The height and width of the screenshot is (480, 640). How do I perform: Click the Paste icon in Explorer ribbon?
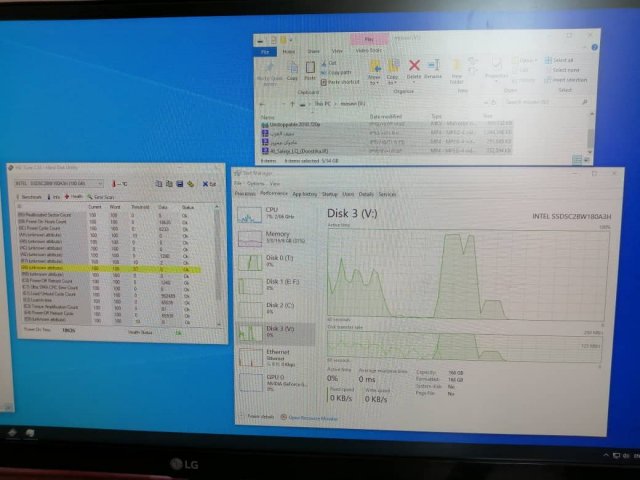point(310,68)
